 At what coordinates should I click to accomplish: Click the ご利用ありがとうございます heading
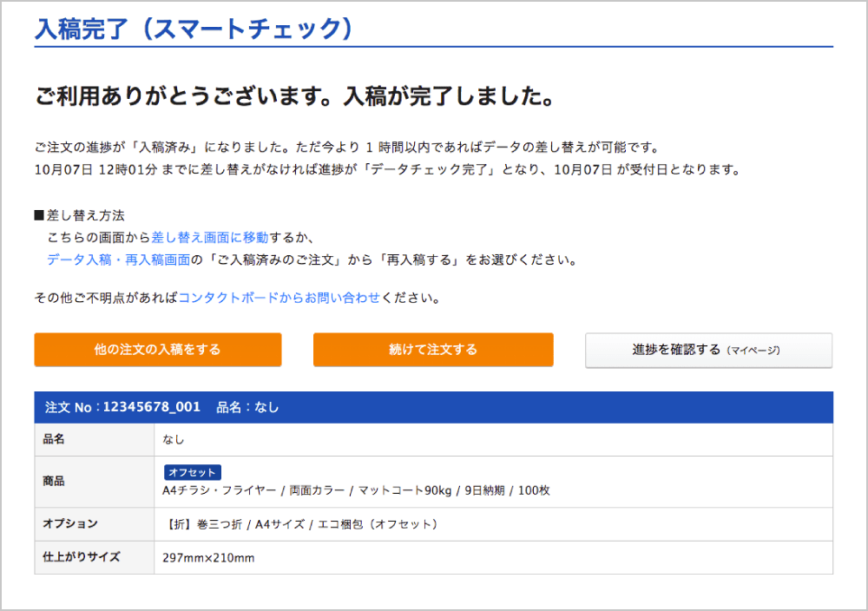[x=294, y=96]
